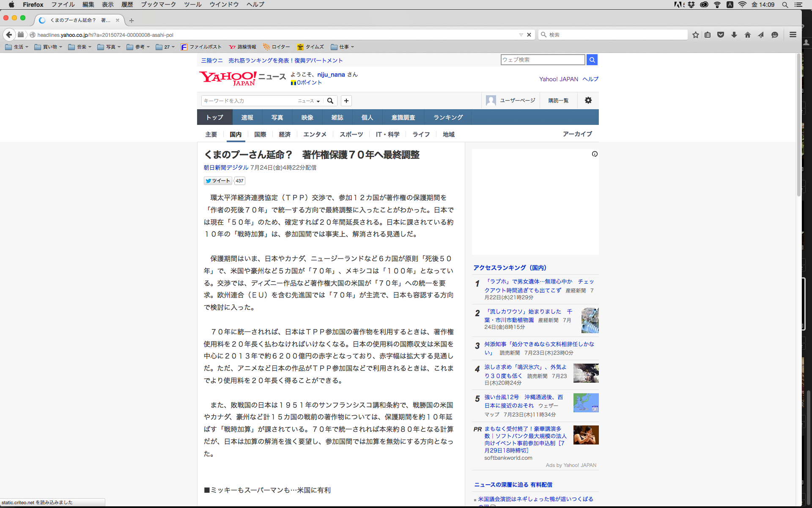Switch to the ランキング tab

click(448, 117)
